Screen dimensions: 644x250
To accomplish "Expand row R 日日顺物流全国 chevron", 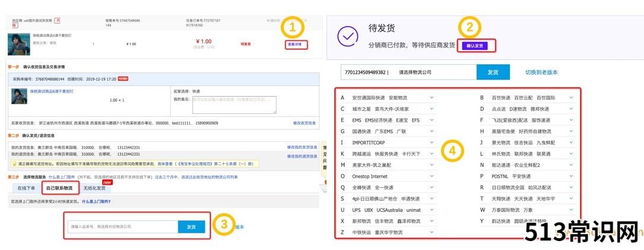I will (x=572, y=188).
